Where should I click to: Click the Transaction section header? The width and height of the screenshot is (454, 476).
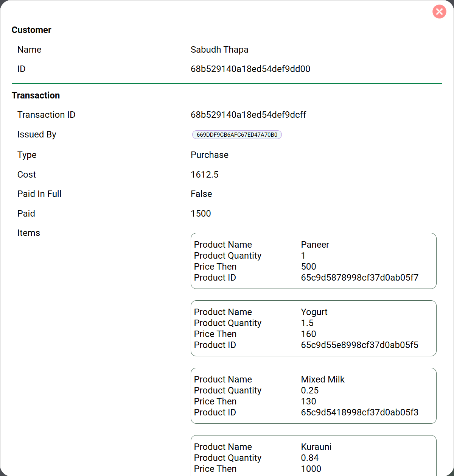(36, 95)
